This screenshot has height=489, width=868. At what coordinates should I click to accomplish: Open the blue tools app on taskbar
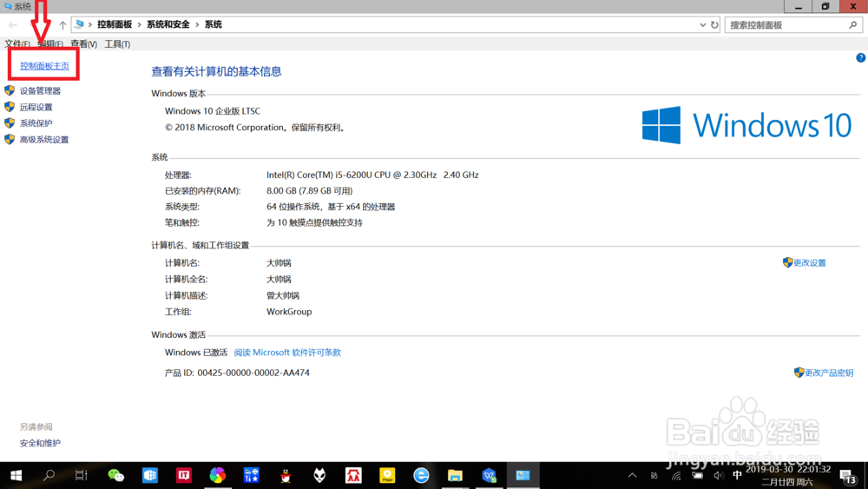252,475
